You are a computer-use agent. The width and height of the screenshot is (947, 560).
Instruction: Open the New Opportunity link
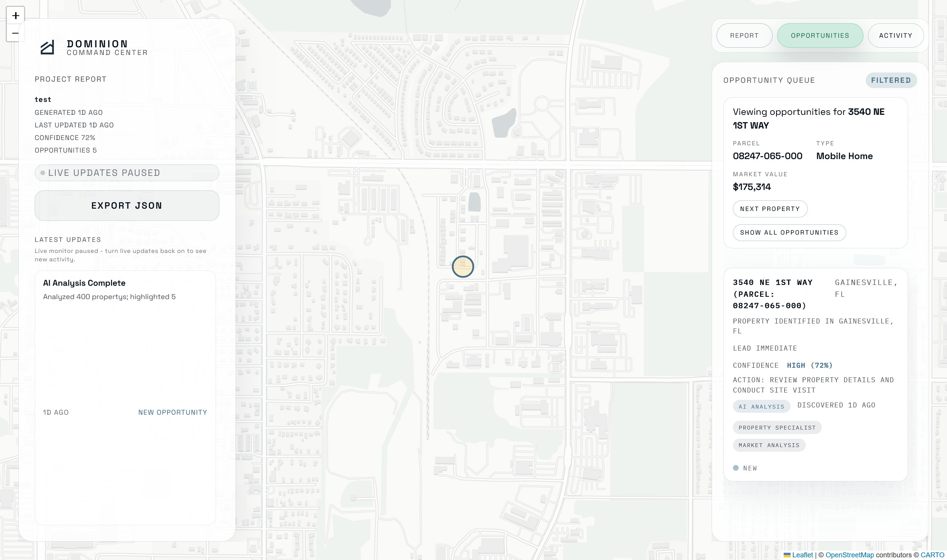(x=172, y=412)
